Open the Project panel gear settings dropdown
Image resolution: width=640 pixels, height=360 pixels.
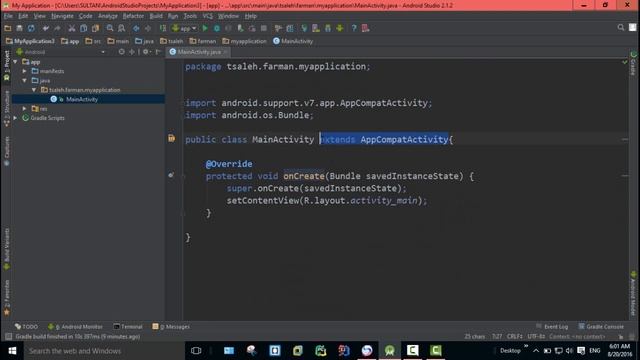147,52
